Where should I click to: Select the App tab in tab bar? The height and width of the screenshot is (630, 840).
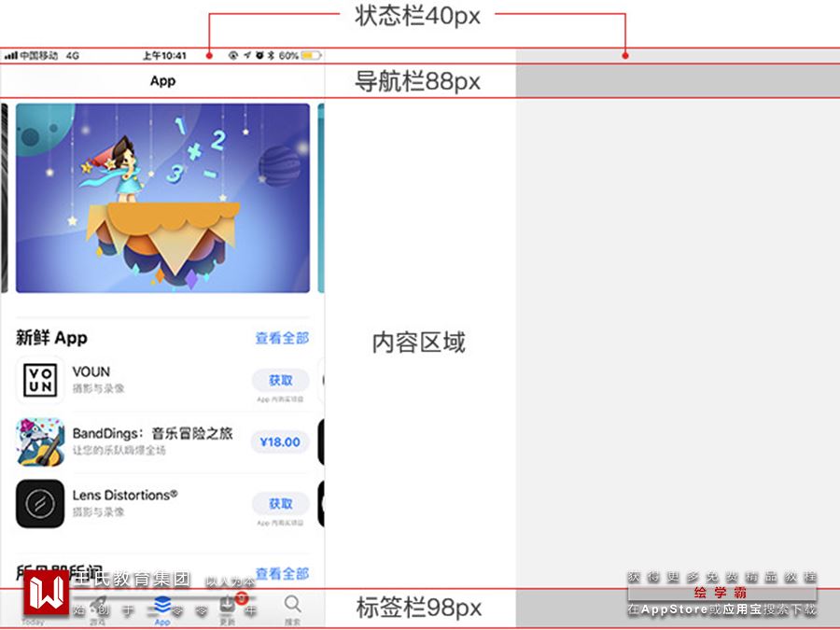coord(162,609)
